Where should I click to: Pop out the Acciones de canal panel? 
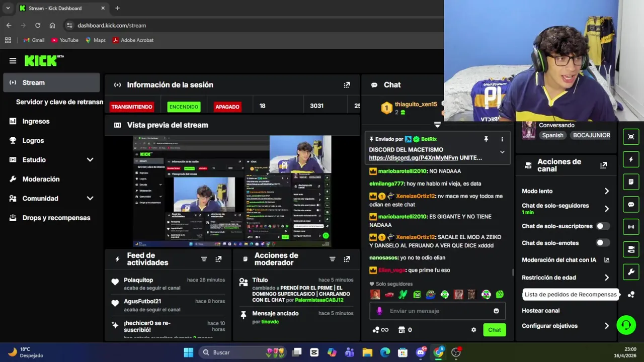click(603, 165)
